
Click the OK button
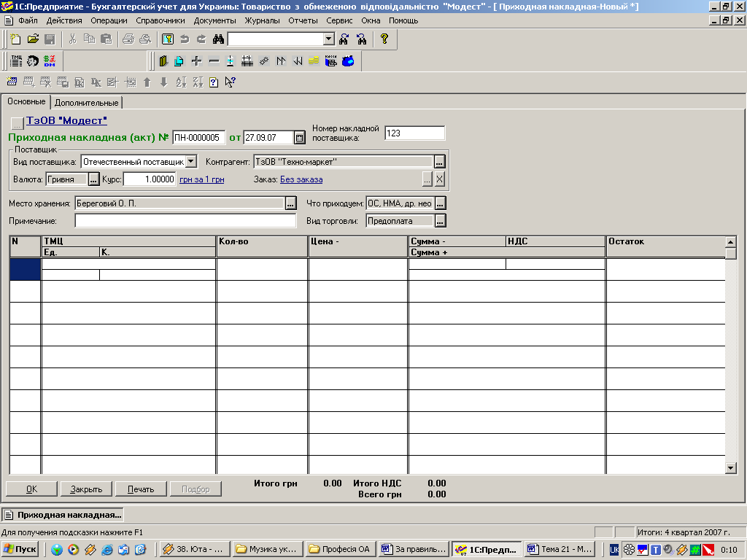point(31,489)
